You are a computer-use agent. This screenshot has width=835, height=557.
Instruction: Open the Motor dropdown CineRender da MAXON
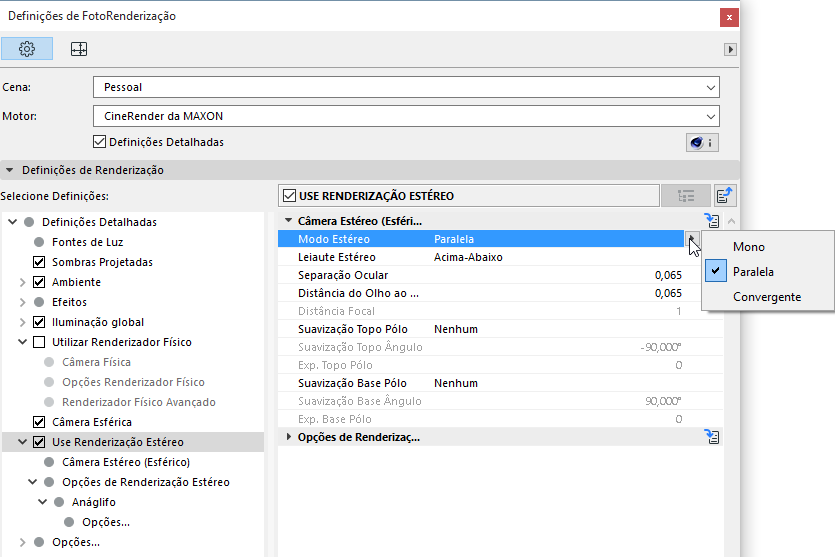(x=406, y=116)
